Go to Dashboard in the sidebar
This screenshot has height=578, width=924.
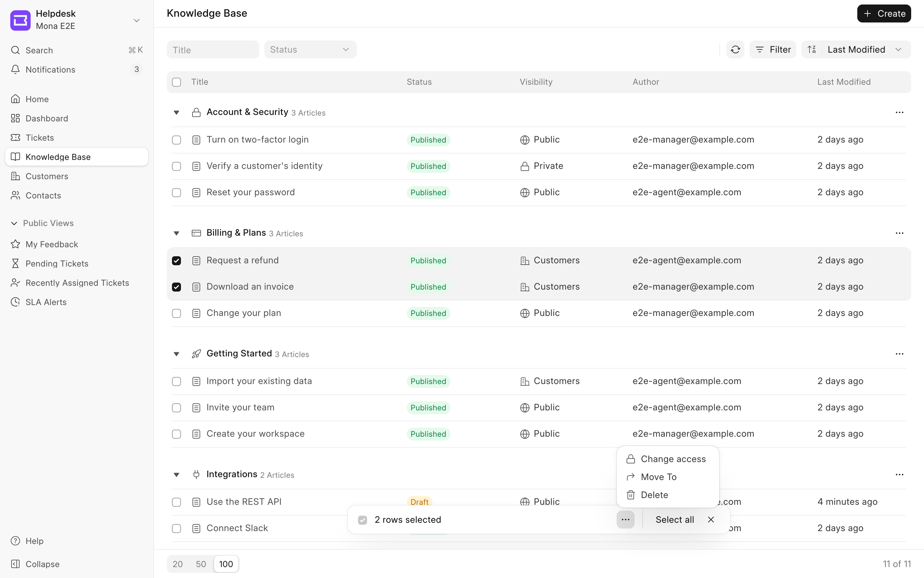click(x=76, y=118)
